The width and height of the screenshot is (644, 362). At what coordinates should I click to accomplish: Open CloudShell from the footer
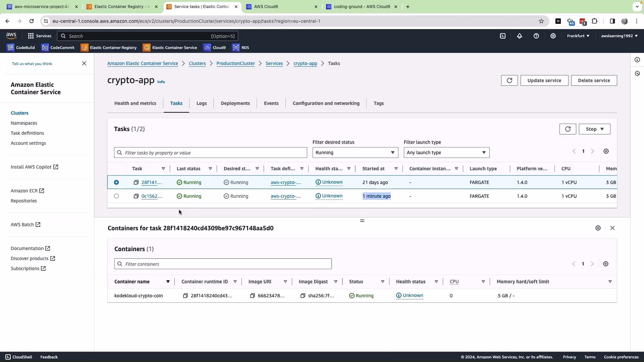(x=19, y=357)
